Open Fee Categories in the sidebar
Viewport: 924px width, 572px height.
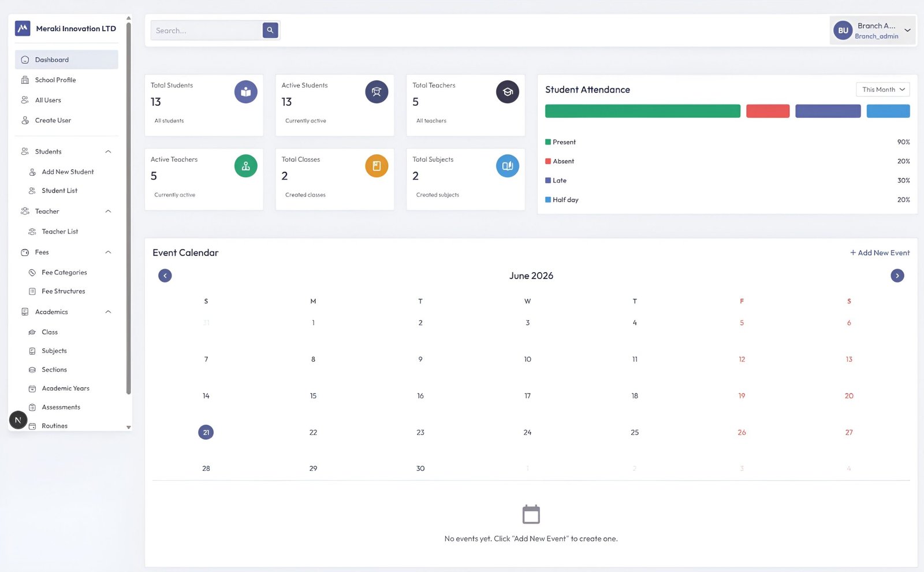pos(64,273)
